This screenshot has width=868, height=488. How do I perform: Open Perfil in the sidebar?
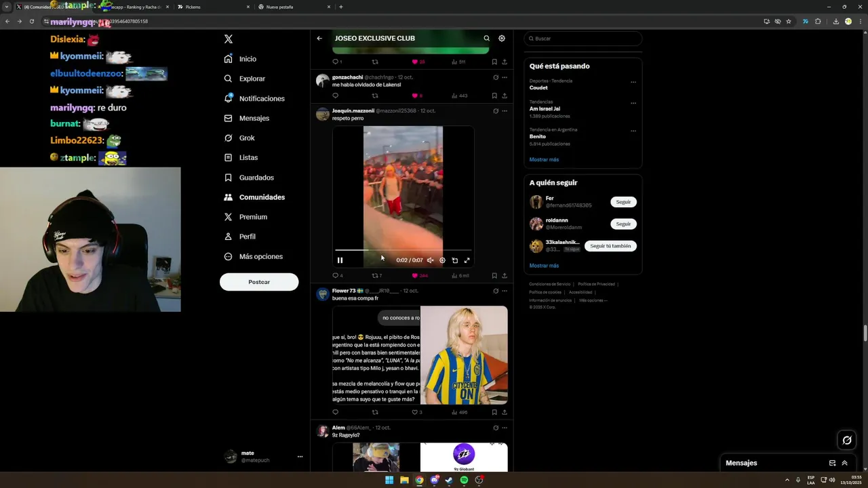[239, 237]
